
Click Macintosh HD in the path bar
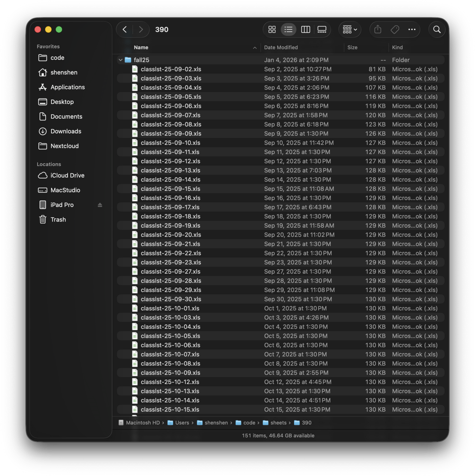tap(139, 423)
